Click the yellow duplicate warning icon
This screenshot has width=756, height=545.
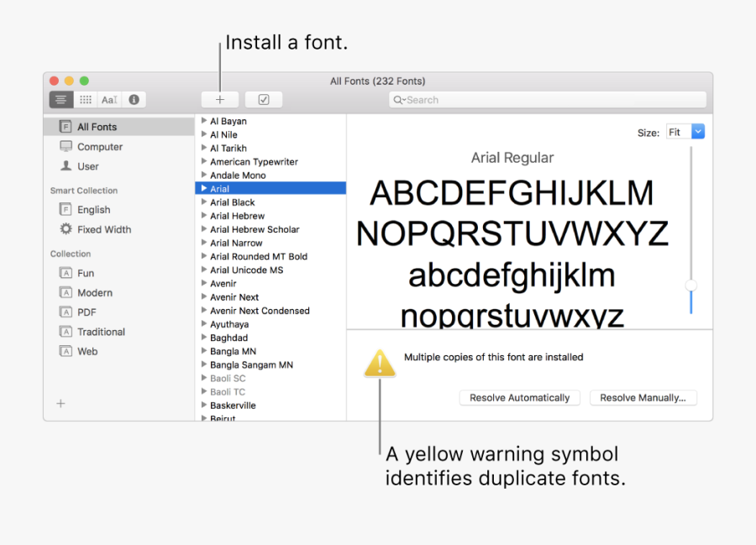(x=379, y=363)
